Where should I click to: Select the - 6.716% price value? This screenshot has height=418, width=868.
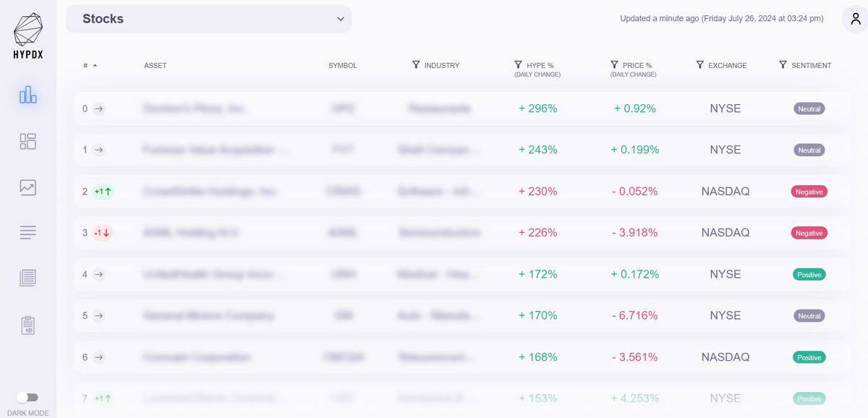click(x=635, y=315)
